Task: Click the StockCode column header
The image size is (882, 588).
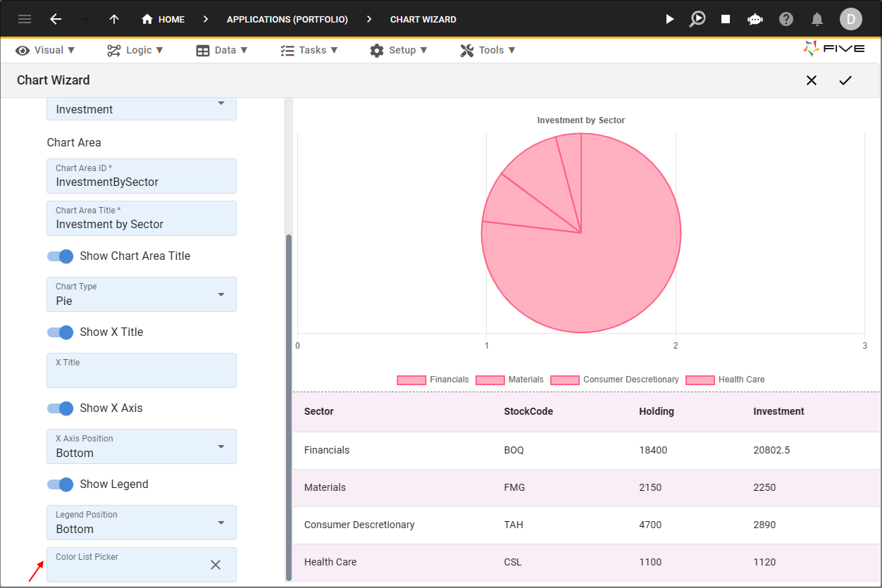Action: pos(528,411)
